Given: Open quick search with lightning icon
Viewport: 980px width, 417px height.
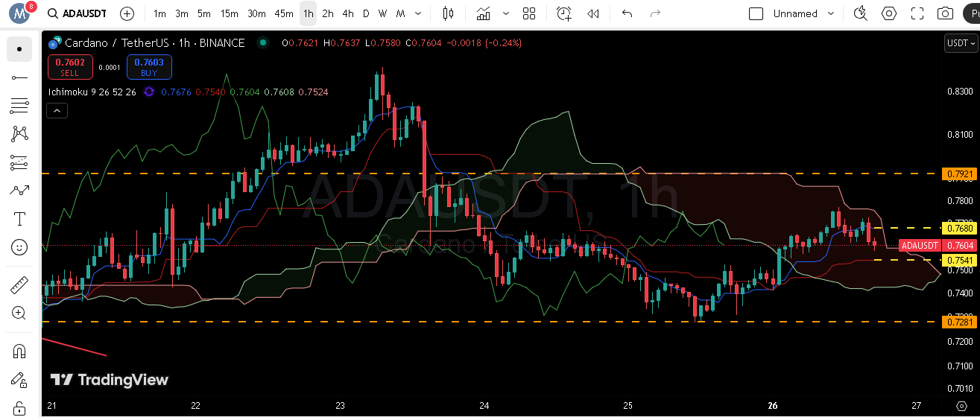Looking at the screenshot, I should coord(861,13).
